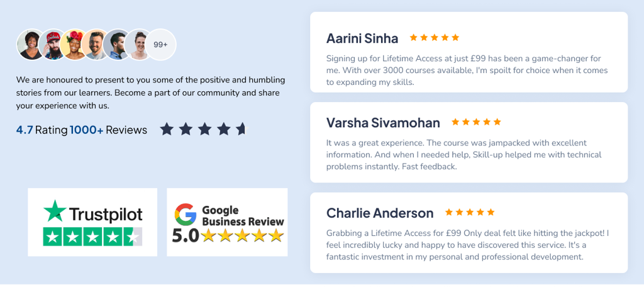Click Aarini Sinha's orange star rating
Screen dimensions: 644x287
(x=435, y=38)
